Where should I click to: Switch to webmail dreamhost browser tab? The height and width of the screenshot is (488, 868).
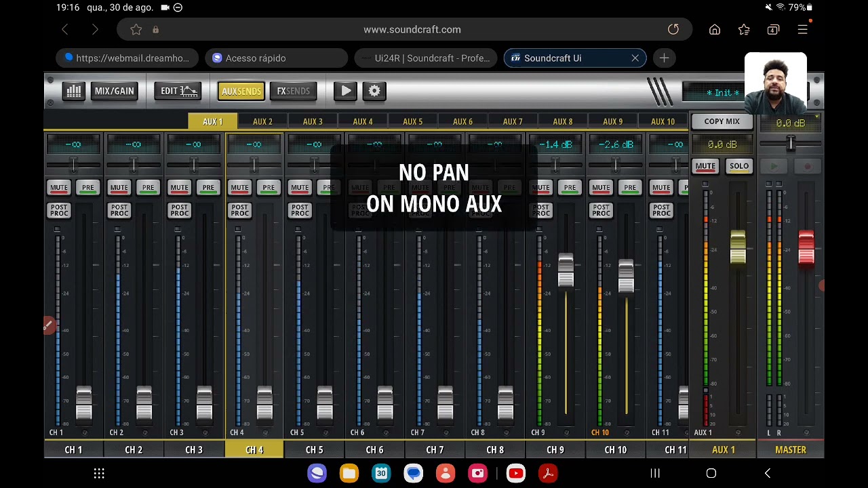click(x=127, y=58)
